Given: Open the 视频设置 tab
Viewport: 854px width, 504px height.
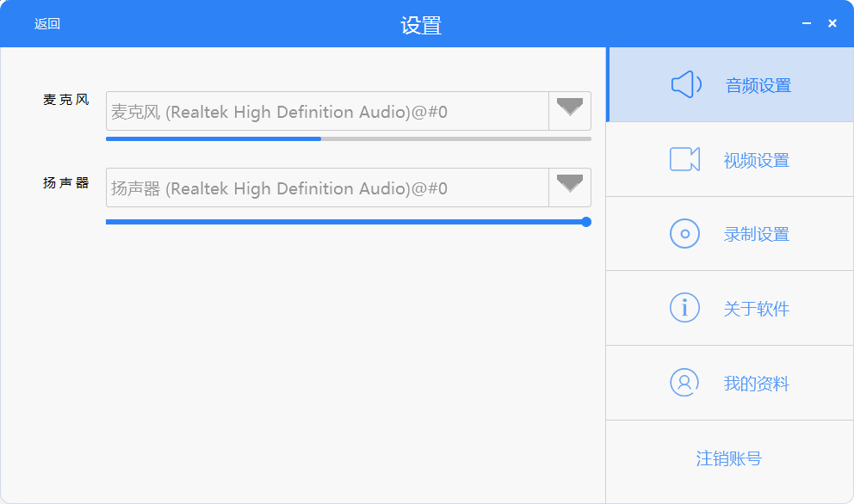Looking at the screenshot, I should pos(757,160).
